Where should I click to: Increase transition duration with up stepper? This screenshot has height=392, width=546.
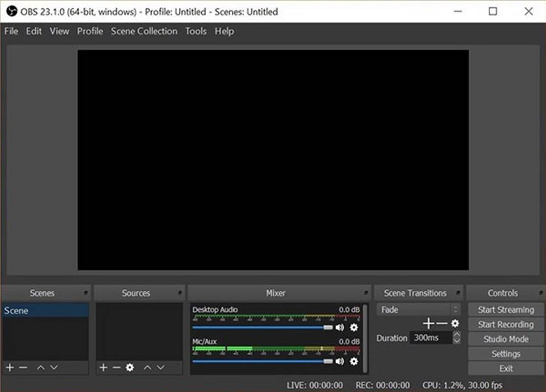click(x=456, y=335)
